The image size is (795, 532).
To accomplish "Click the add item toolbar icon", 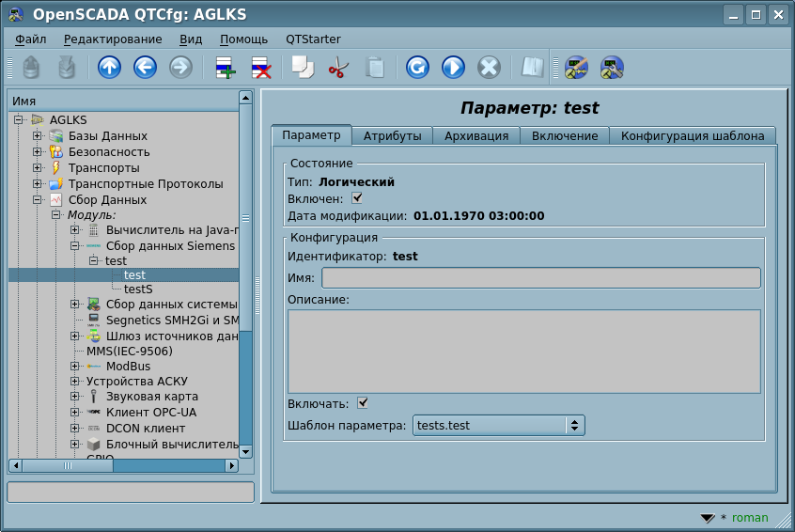I will coord(225,68).
